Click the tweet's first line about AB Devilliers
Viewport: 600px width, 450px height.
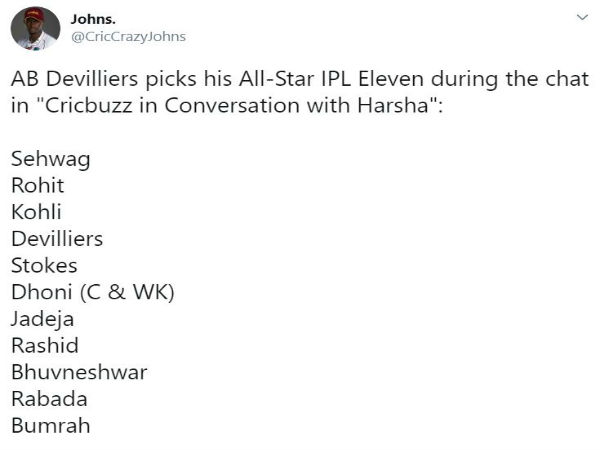[300, 79]
